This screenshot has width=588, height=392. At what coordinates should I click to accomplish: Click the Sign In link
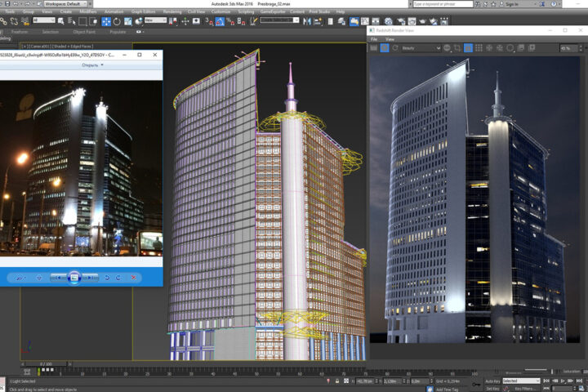[512, 4]
